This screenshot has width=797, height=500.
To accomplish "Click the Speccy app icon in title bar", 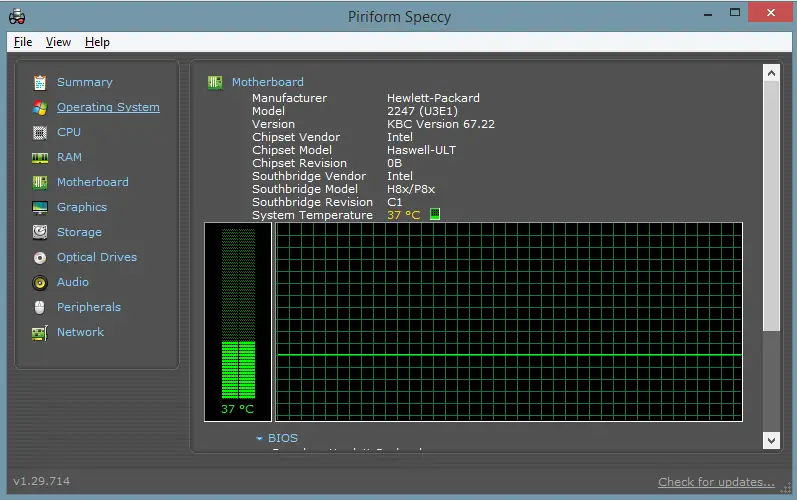I will pos(17,17).
